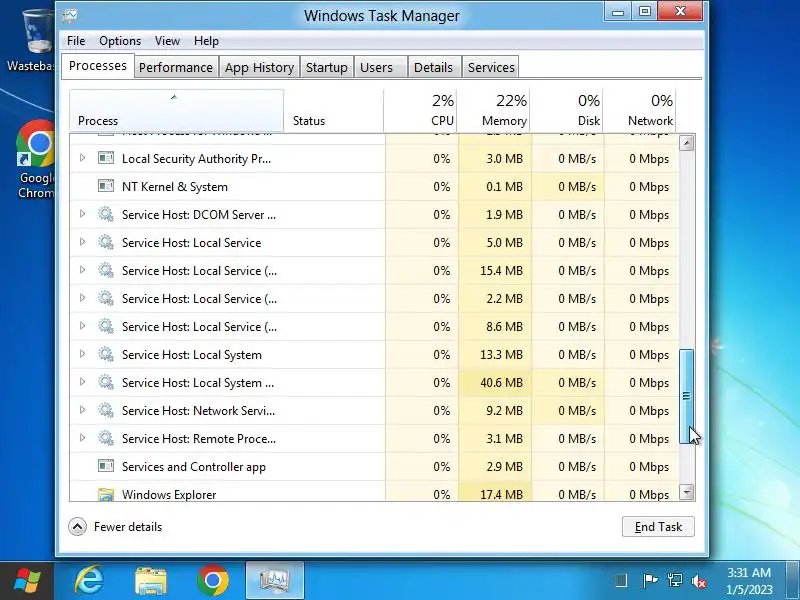Image resolution: width=800 pixels, height=600 pixels.
Task: Expand Local Security Authority process
Action: click(x=82, y=158)
